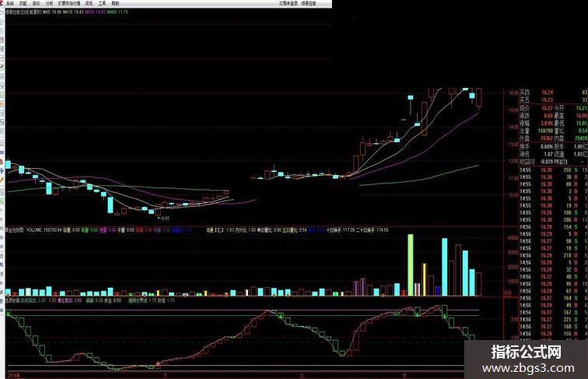Click the 十日换手 117.09 value
The image size is (588, 379).
pyautogui.click(x=340, y=230)
